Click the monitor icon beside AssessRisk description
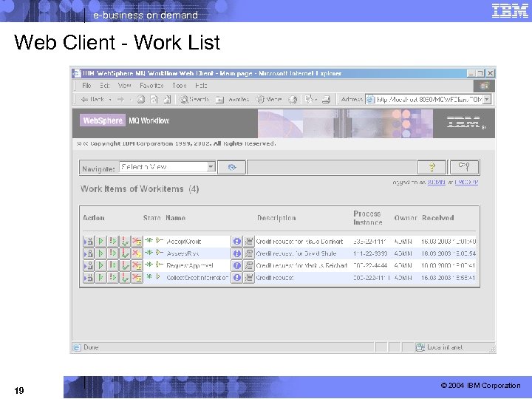This screenshot has width=532, height=399. [x=249, y=253]
